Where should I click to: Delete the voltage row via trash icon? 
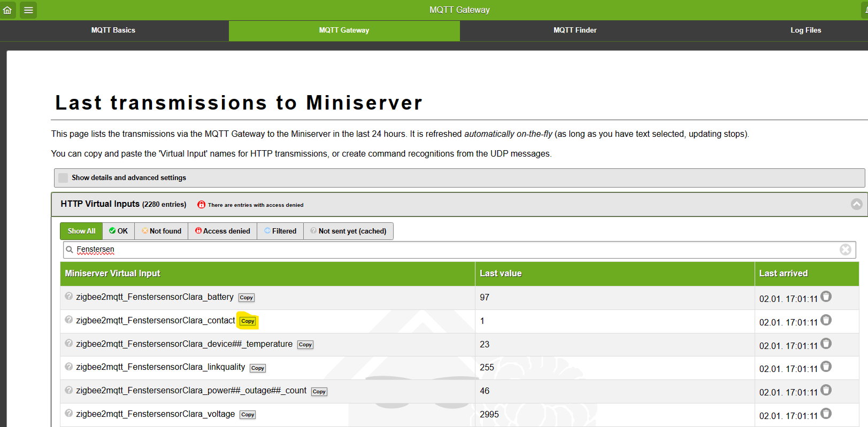point(826,414)
